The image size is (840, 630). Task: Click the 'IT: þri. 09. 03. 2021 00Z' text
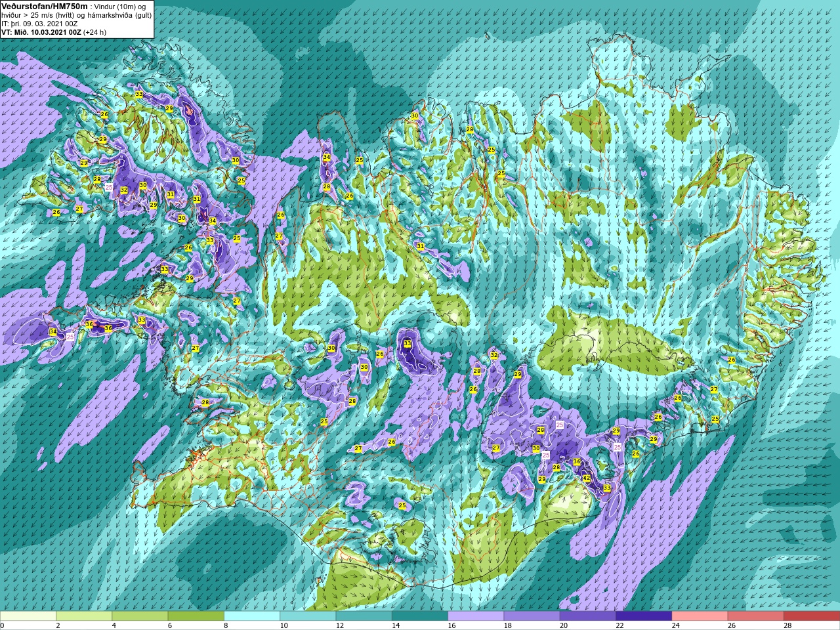coord(39,24)
